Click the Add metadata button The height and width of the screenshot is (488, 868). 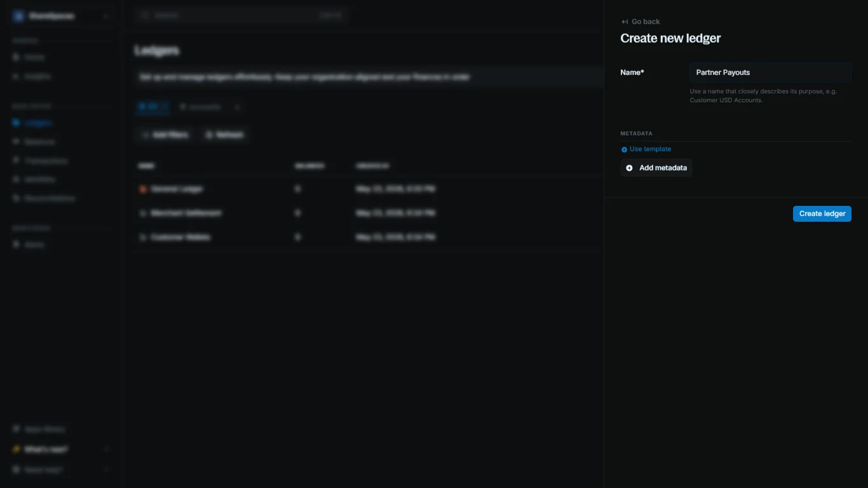point(656,168)
